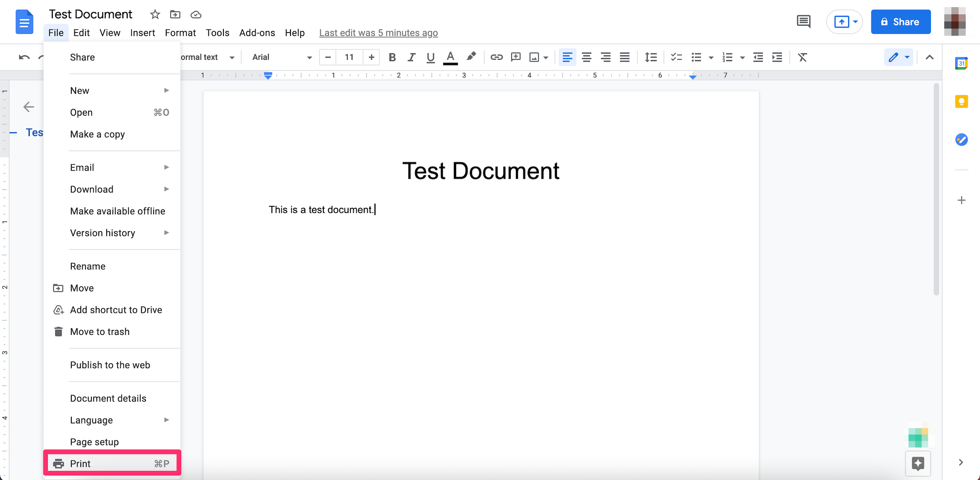The image size is (980, 480).
Task: Open the editing mode pencil dropdown
Action: click(x=899, y=57)
